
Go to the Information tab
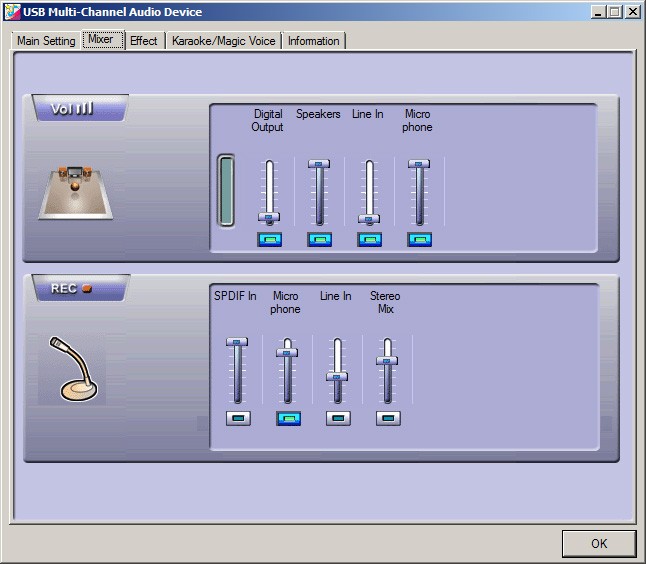click(x=313, y=41)
